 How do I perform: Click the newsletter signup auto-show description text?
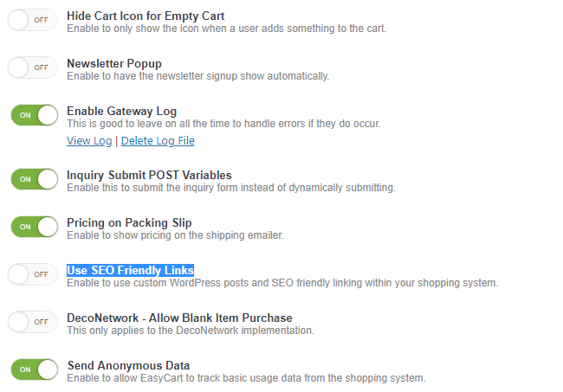(x=197, y=76)
